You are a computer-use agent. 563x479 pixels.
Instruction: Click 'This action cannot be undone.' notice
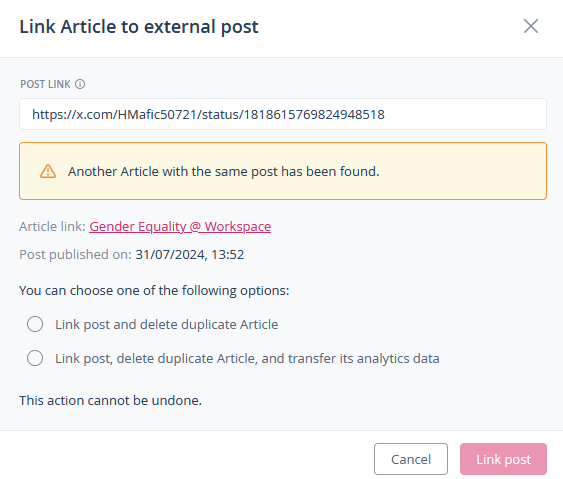111,400
